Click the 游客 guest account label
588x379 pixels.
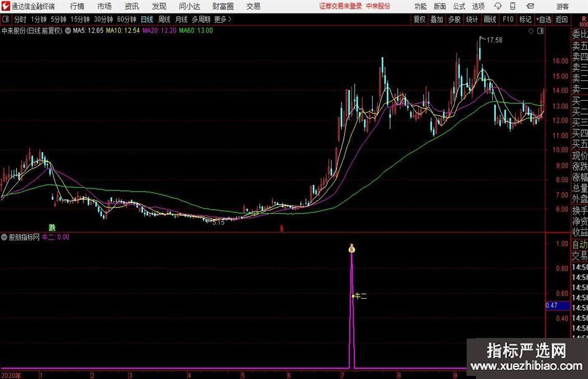(562, 6)
